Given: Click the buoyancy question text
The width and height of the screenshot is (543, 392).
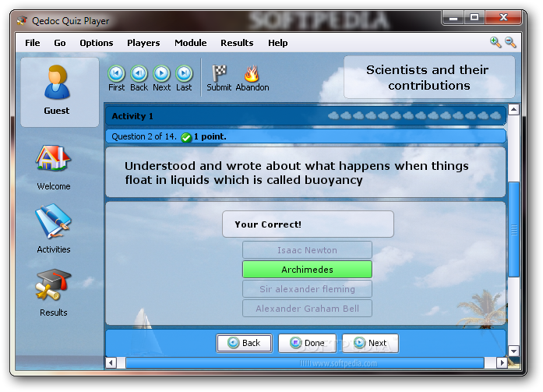Looking at the screenshot, I should (297, 173).
